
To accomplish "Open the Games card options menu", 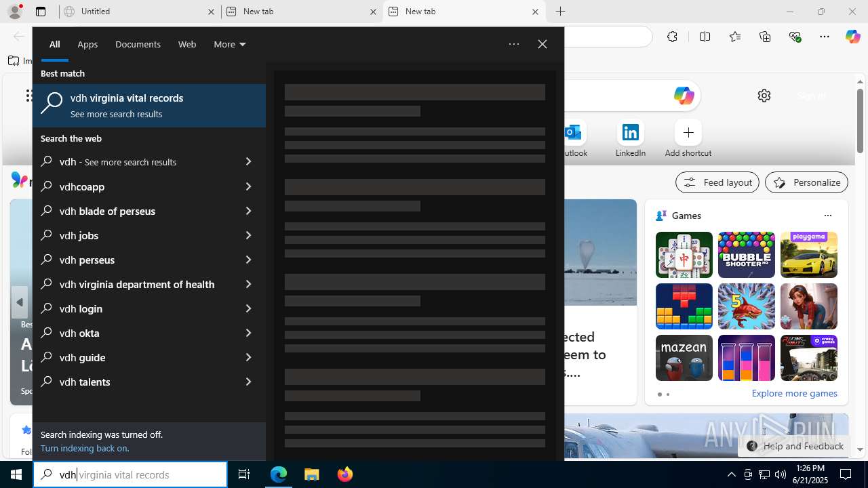I will tap(827, 216).
